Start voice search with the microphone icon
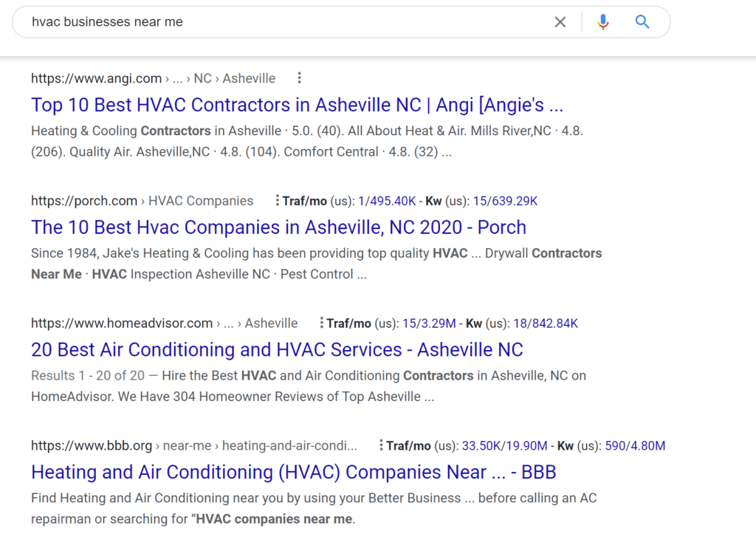The image size is (756, 542). click(x=602, y=21)
